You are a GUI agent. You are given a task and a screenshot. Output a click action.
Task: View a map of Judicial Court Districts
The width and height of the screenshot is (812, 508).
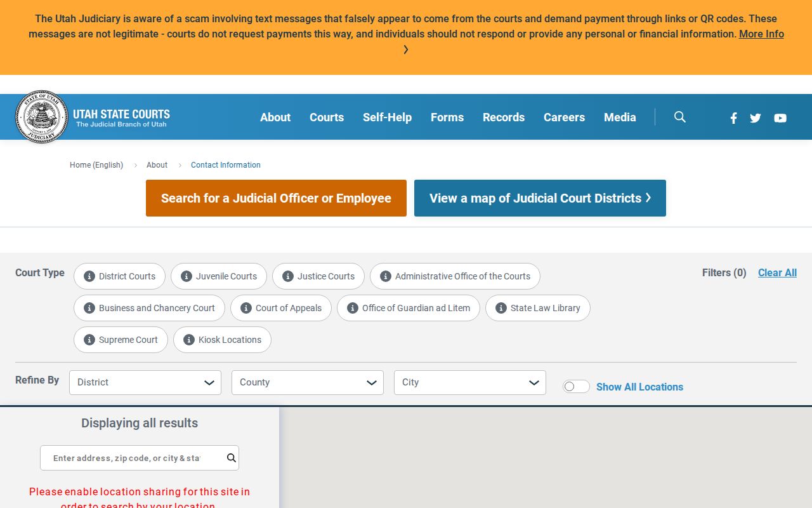click(x=540, y=198)
